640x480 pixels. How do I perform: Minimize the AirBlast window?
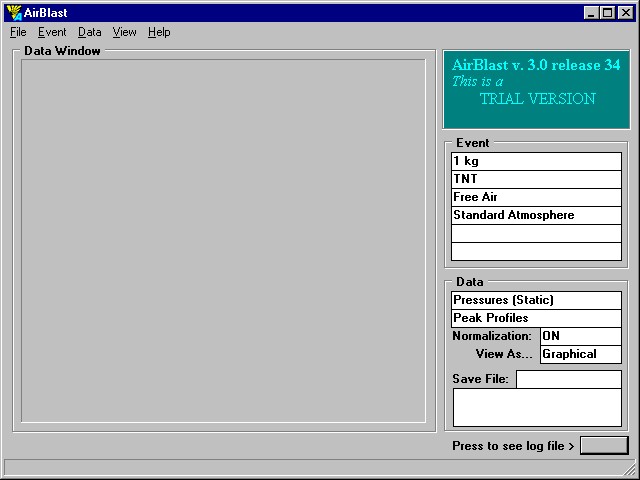click(x=591, y=13)
